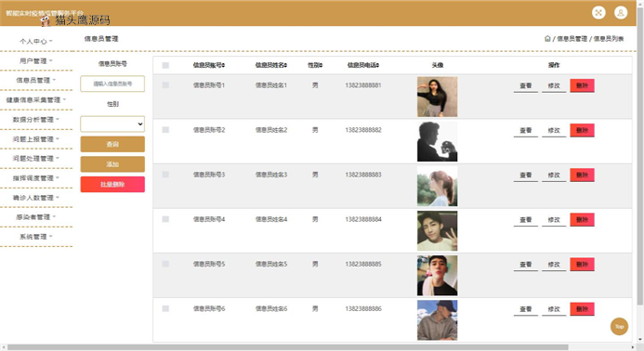Open the 个人中心 menu item
Image resolution: width=644 pixels, height=351 pixels.
(36, 41)
